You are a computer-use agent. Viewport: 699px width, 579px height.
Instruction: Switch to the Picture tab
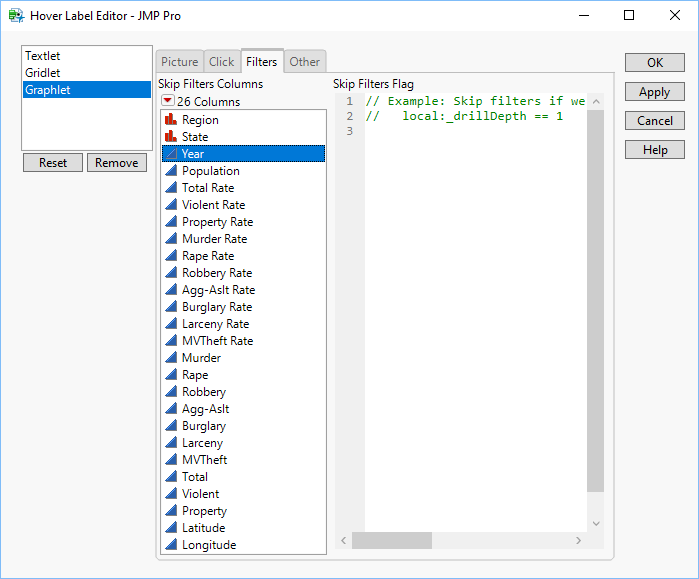180,62
